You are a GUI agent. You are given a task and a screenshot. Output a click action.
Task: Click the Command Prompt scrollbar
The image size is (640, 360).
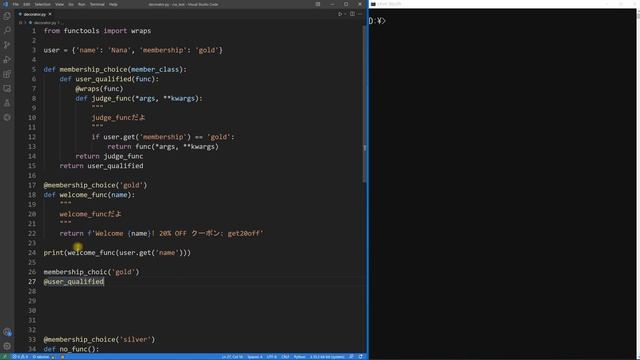click(x=638, y=184)
